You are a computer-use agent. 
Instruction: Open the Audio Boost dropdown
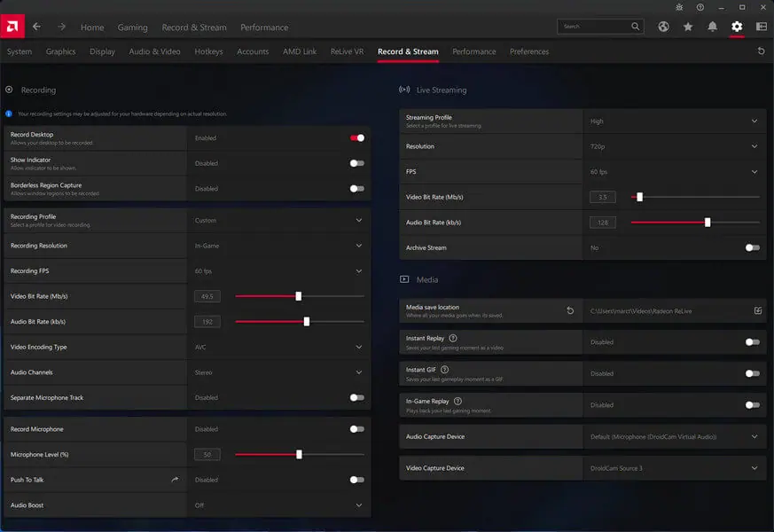tap(279, 505)
